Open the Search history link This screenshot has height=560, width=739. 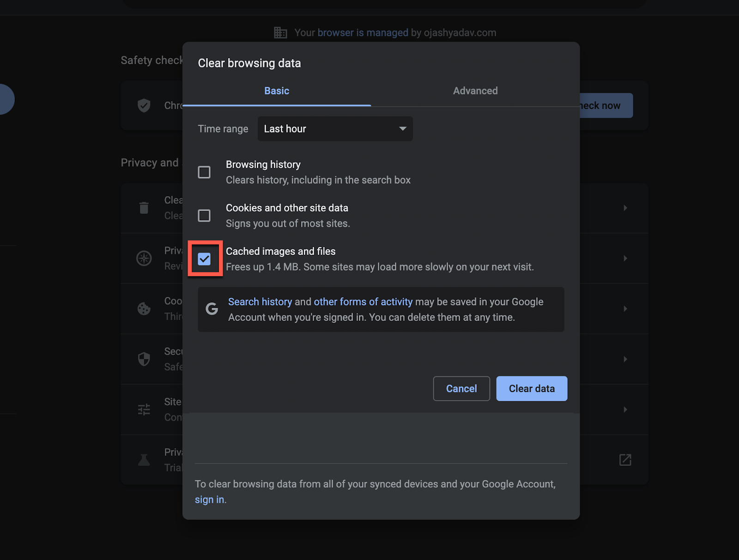tap(260, 302)
